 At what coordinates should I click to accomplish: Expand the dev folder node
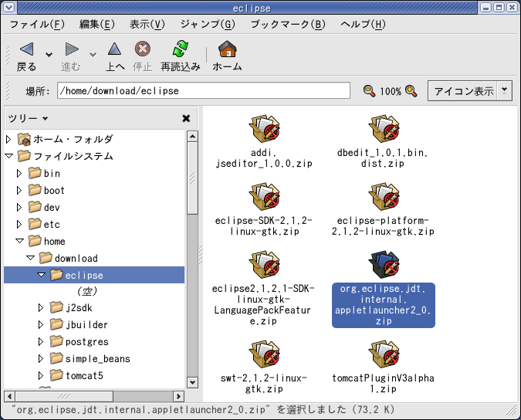19,207
